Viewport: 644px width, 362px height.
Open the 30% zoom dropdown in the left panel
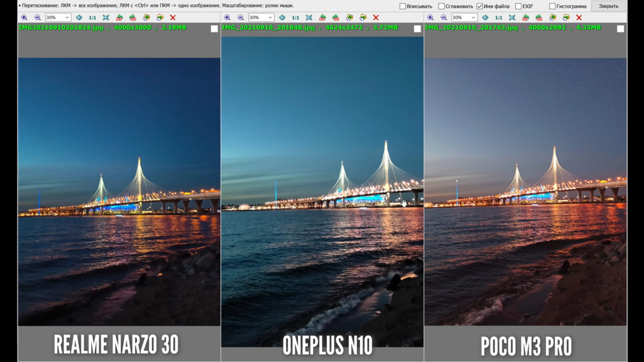pyautogui.click(x=67, y=17)
